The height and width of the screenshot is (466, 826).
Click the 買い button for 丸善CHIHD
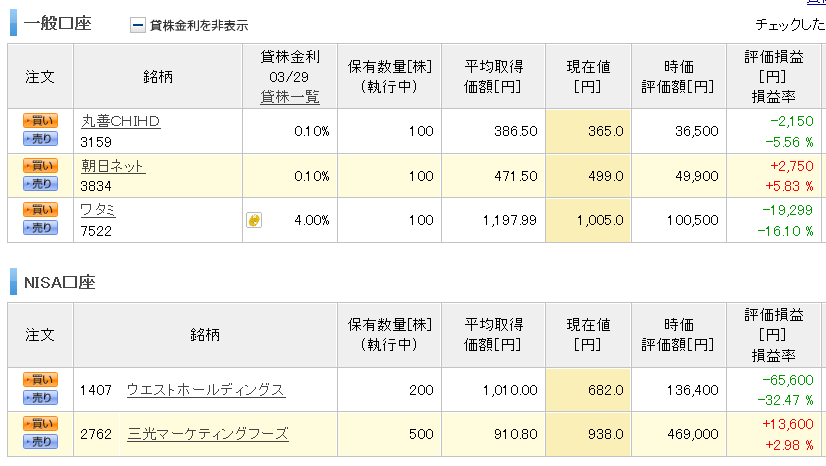click(x=40, y=121)
